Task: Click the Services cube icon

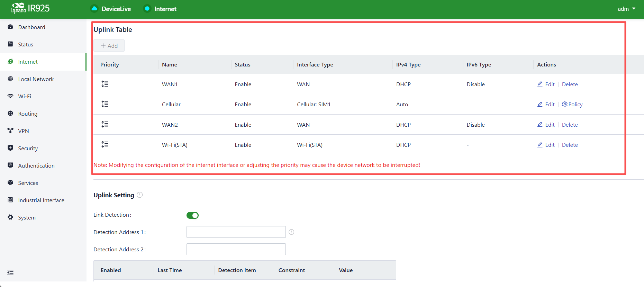Action: click(x=10, y=183)
